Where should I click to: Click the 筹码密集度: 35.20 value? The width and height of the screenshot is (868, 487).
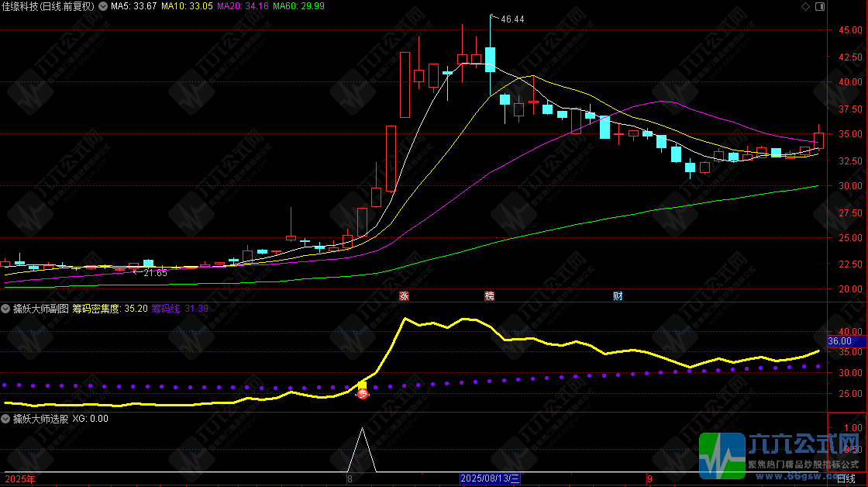point(110,309)
